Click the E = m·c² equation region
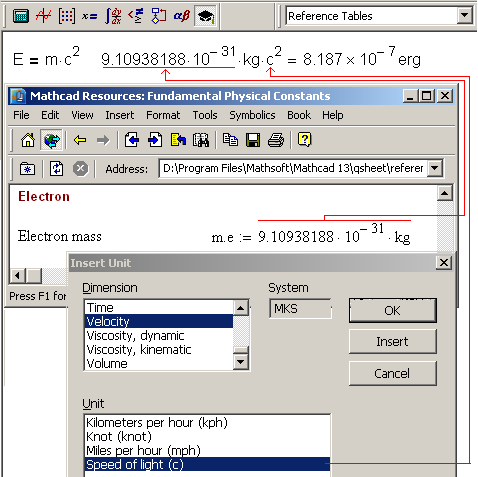478x477 pixels. (46, 58)
